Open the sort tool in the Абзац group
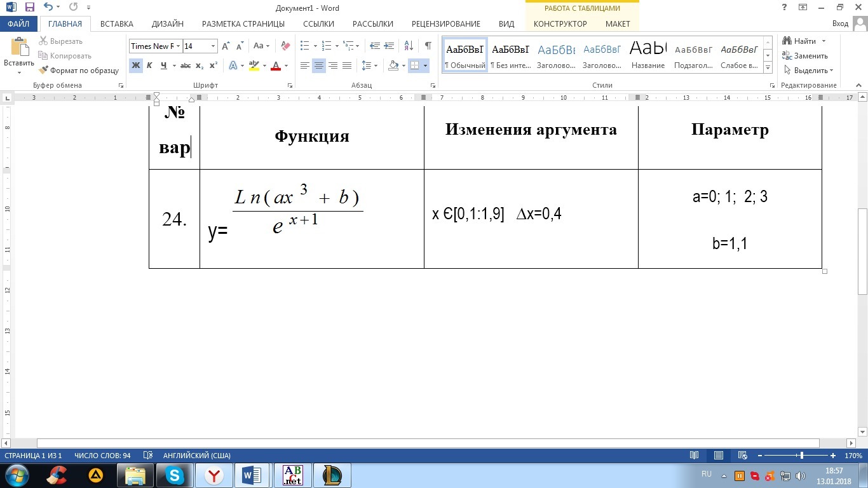868x488 pixels. pyautogui.click(x=408, y=46)
